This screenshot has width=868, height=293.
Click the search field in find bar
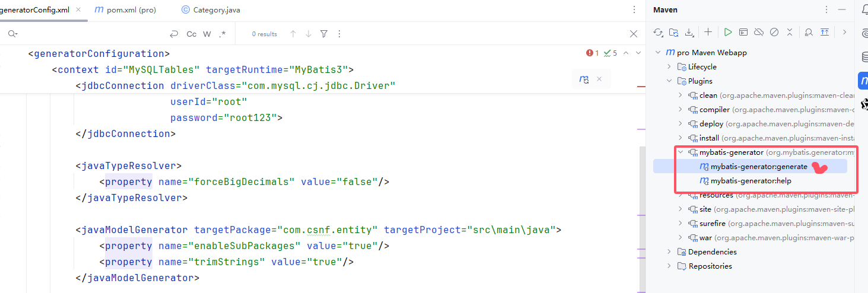tap(92, 34)
